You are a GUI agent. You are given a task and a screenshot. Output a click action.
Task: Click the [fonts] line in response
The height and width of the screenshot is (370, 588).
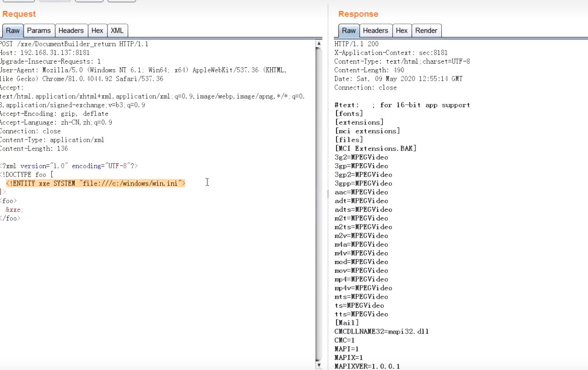pyautogui.click(x=349, y=114)
